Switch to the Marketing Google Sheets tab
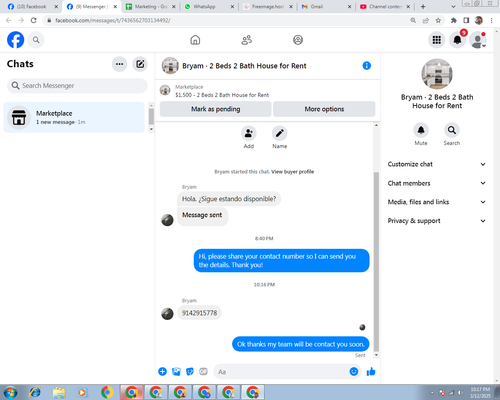Image resolution: width=500 pixels, height=400 pixels. click(x=151, y=6)
